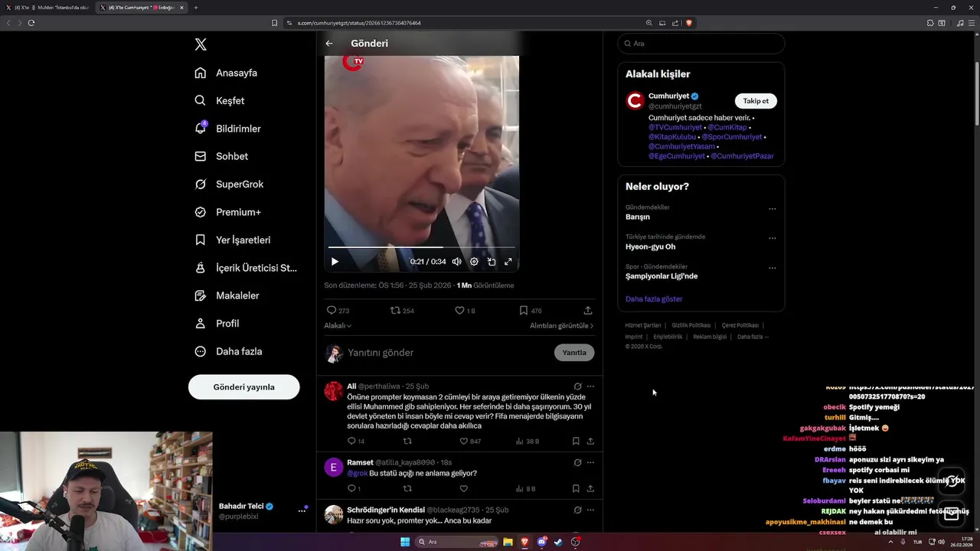Open more options for Şampiyonlar Ligi'nde trend
Screen dimensions: 980x551
coord(773,268)
